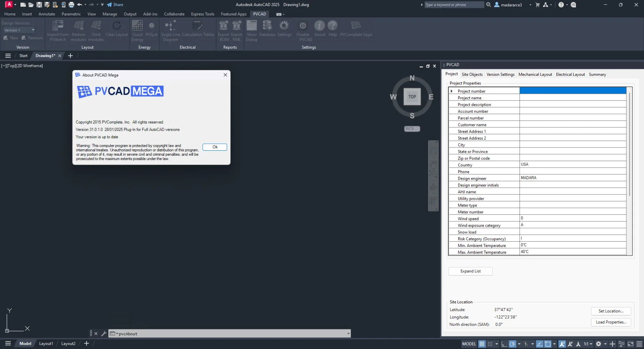Toggle snap mode dots in status bar

point(490,344)
